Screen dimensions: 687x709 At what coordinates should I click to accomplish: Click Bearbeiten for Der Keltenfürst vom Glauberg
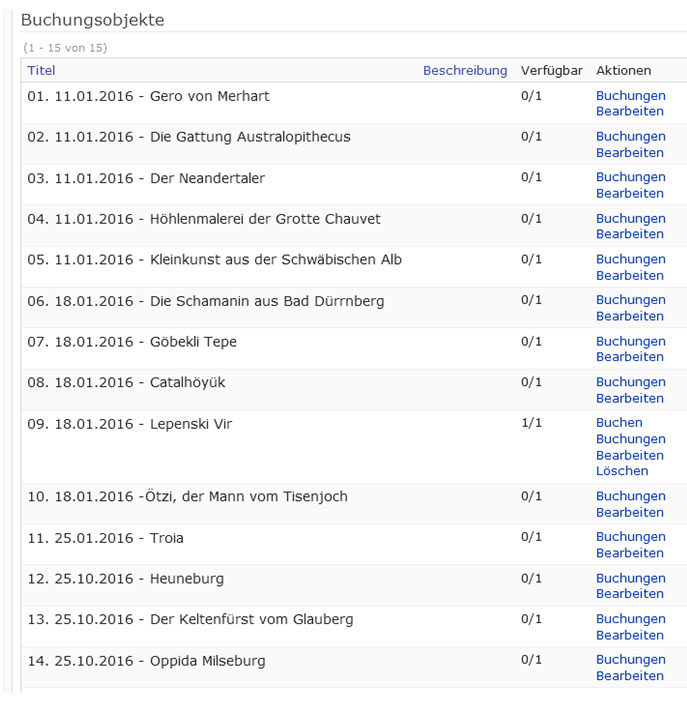[x=630, y=635]
